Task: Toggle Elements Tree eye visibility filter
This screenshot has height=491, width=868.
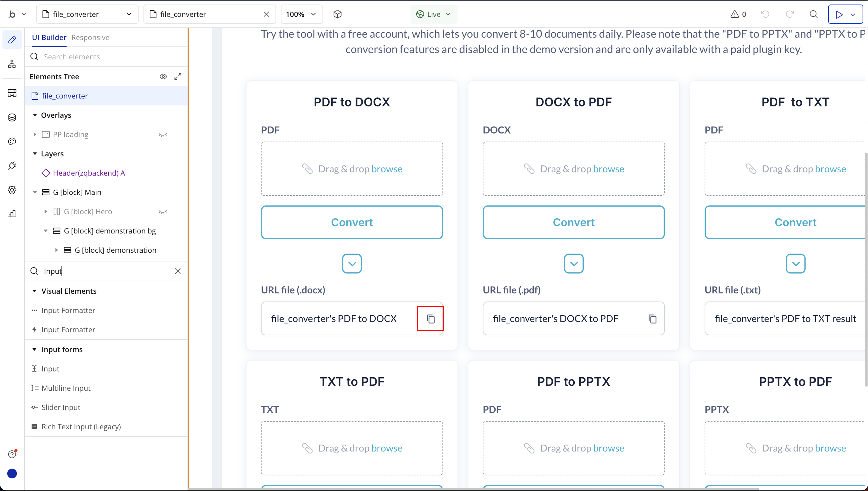Action: pyautogui.click(x=163, y=77)
